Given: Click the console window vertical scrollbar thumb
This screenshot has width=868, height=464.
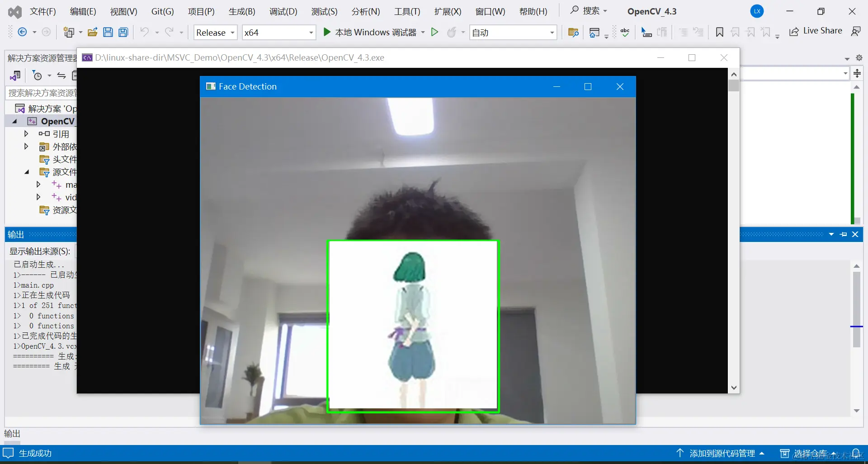Looking at the screenshot, I should click(734, 85).
